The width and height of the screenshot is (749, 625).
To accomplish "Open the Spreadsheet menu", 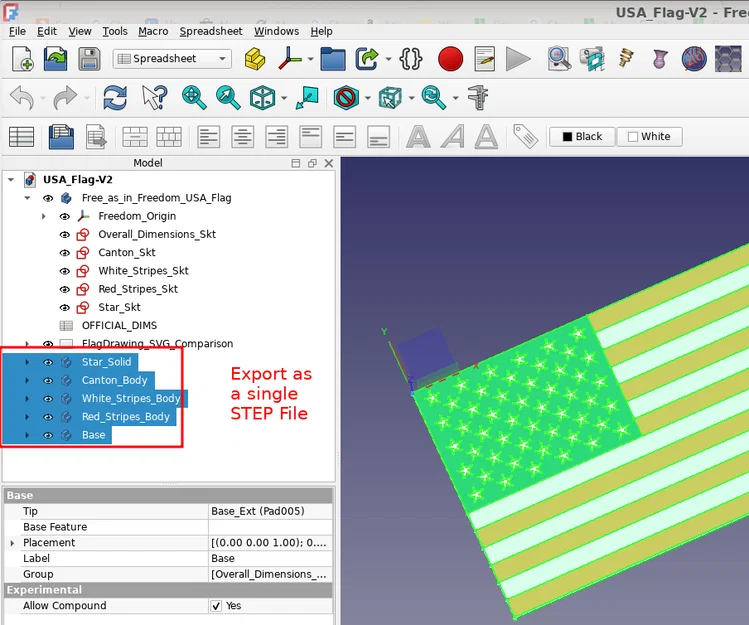I will click(211, 32).
